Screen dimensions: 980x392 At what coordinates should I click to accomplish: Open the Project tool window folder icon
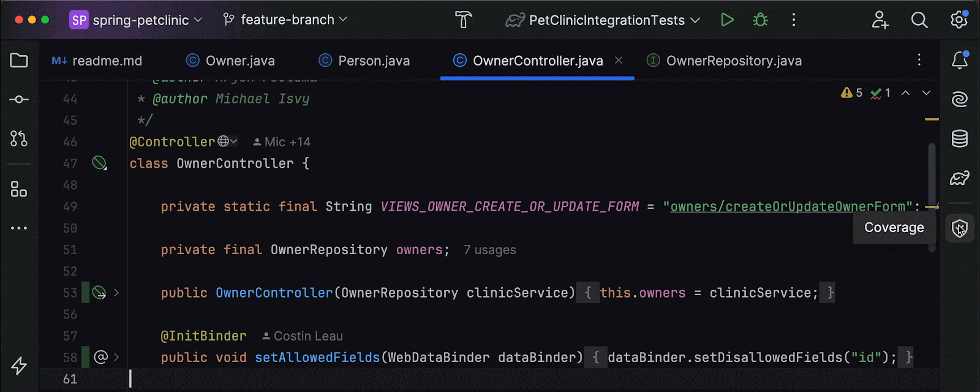pyautogui.click(x=19, y=60)
